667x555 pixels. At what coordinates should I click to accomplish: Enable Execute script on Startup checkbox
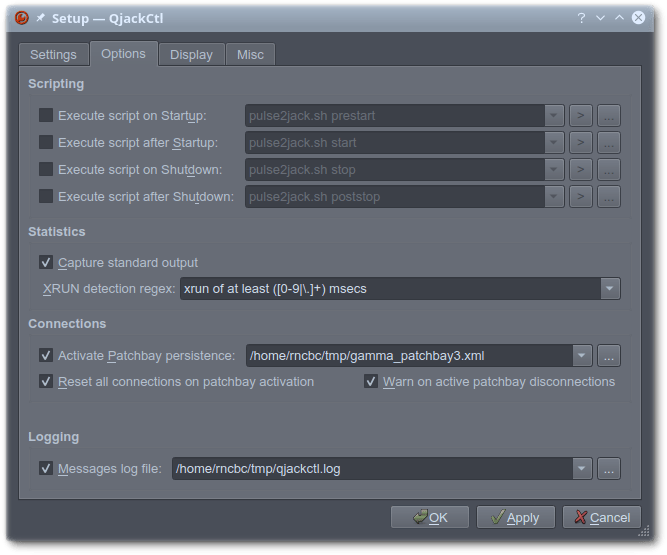(46, 115)
